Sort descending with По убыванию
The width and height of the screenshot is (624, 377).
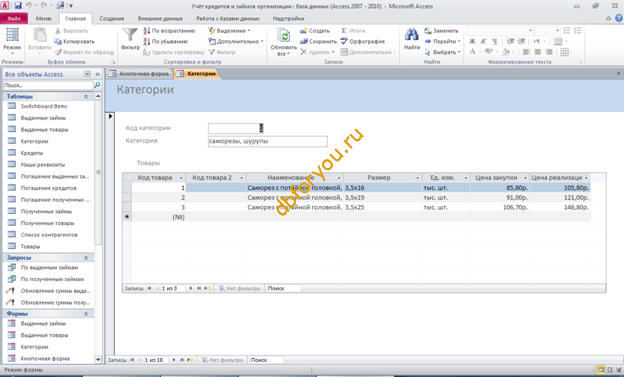tap(165, 41)
